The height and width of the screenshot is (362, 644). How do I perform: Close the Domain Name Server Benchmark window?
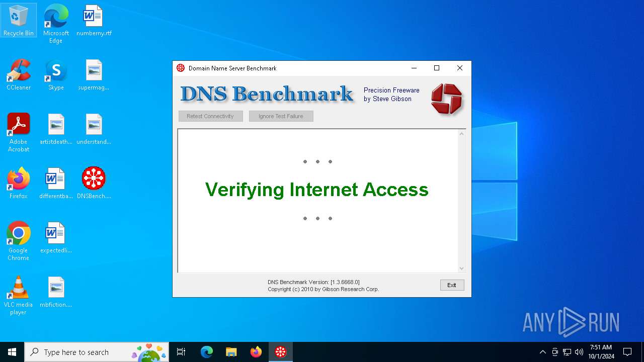pos(459,68)
